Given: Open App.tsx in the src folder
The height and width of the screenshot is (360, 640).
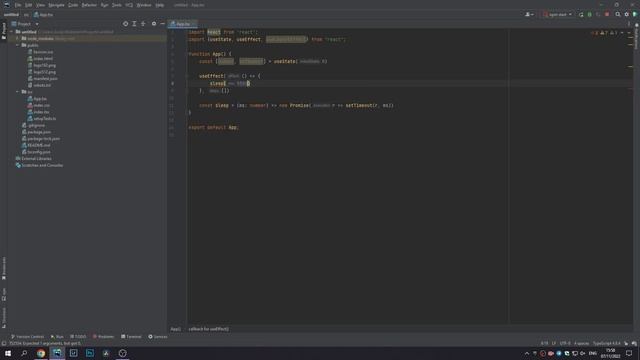Looking at the screenshot, I should 40,99.
